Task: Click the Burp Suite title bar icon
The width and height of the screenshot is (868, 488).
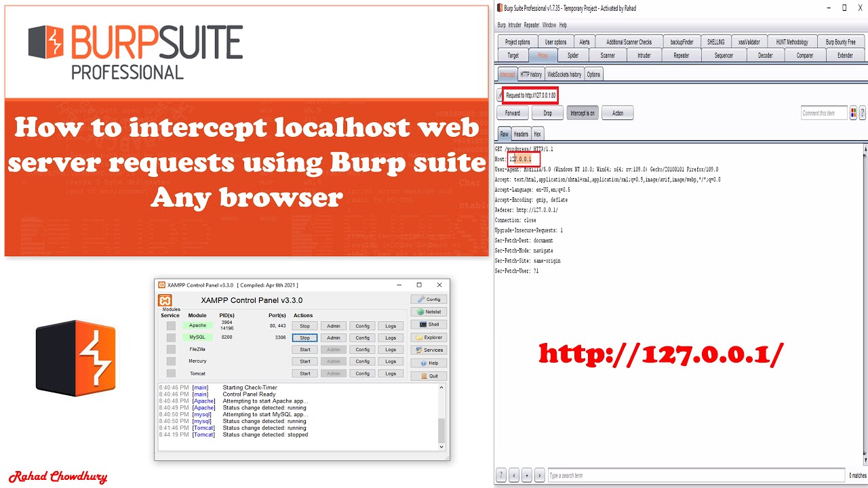Action: [500, 8]
